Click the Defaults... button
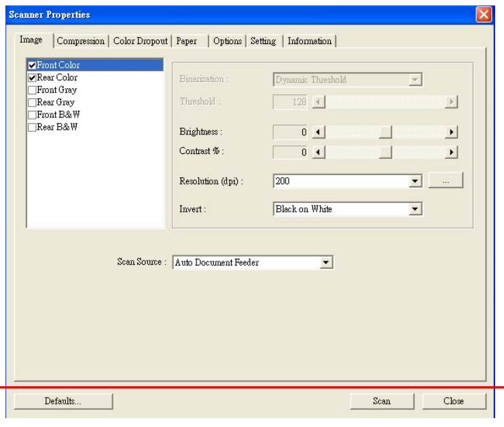 [63, 401]
